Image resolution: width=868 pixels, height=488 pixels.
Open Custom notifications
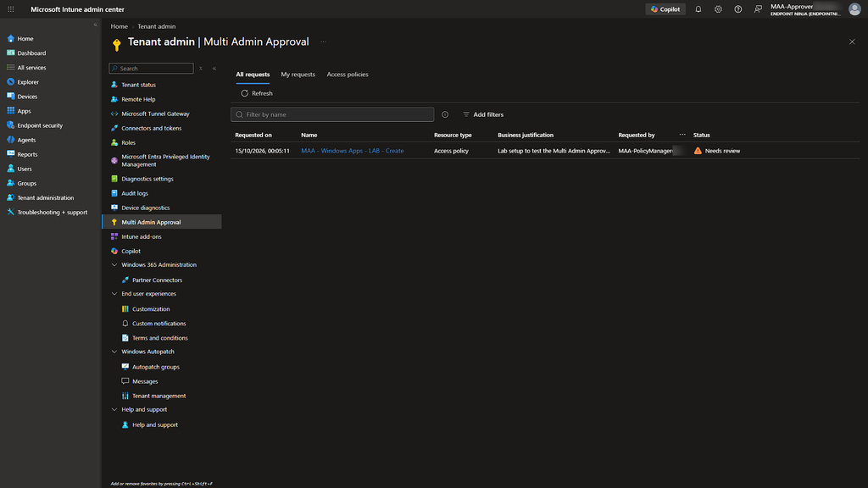pyautogui.click(x=159, y=323)
